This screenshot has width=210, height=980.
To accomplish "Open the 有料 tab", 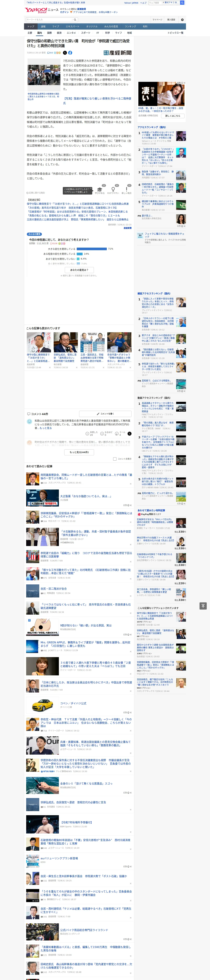I will tap(145, 27).
